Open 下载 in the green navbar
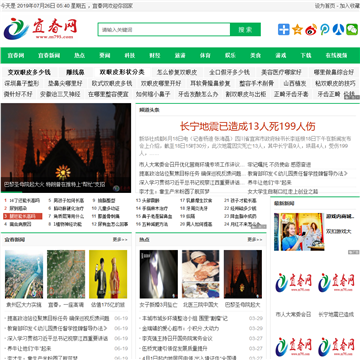360x360 pixels. (306, 55)
